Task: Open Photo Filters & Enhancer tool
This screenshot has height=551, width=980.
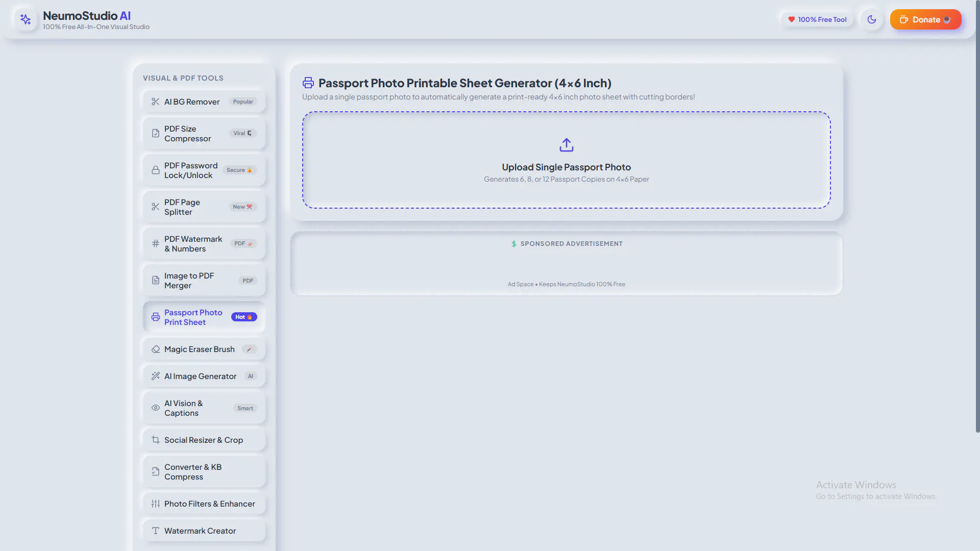Action: (204, 504)
